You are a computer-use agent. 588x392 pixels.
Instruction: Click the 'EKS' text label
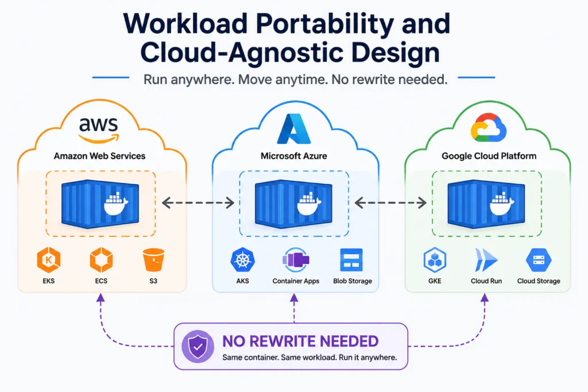(x=49, y=281)
